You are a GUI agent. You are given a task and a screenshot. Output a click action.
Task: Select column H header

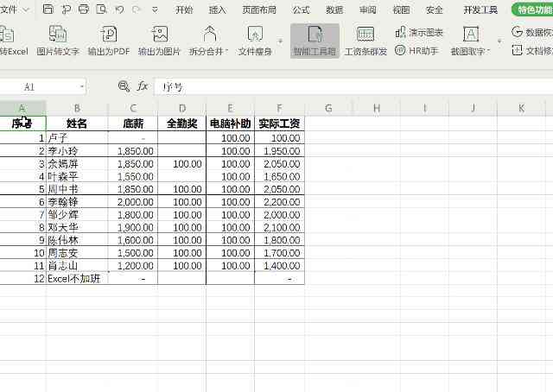click(x=377, y=108)
